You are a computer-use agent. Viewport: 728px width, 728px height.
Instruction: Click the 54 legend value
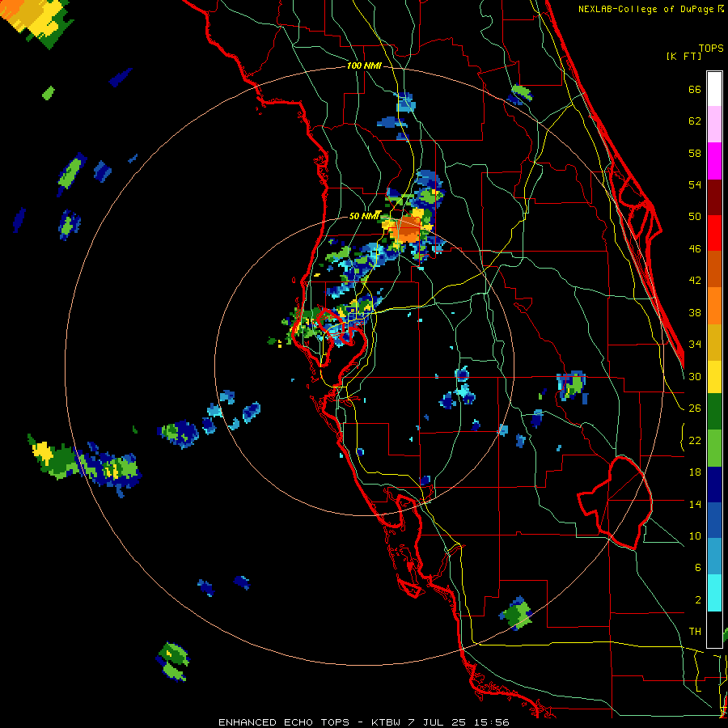pos(695,184)
